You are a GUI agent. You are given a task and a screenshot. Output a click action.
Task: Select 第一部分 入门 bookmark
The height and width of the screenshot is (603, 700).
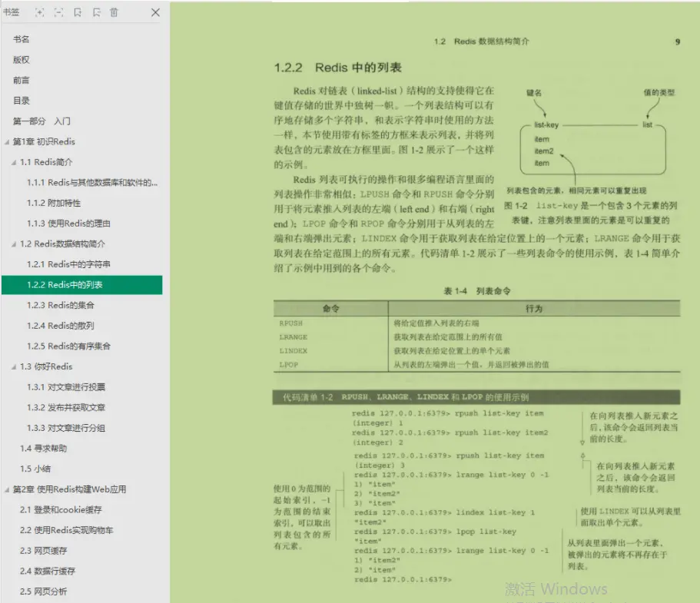[x=41, y=121]
